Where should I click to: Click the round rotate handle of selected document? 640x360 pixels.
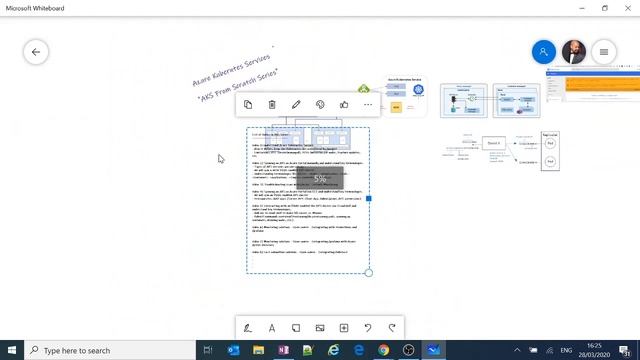pos(369,273)
